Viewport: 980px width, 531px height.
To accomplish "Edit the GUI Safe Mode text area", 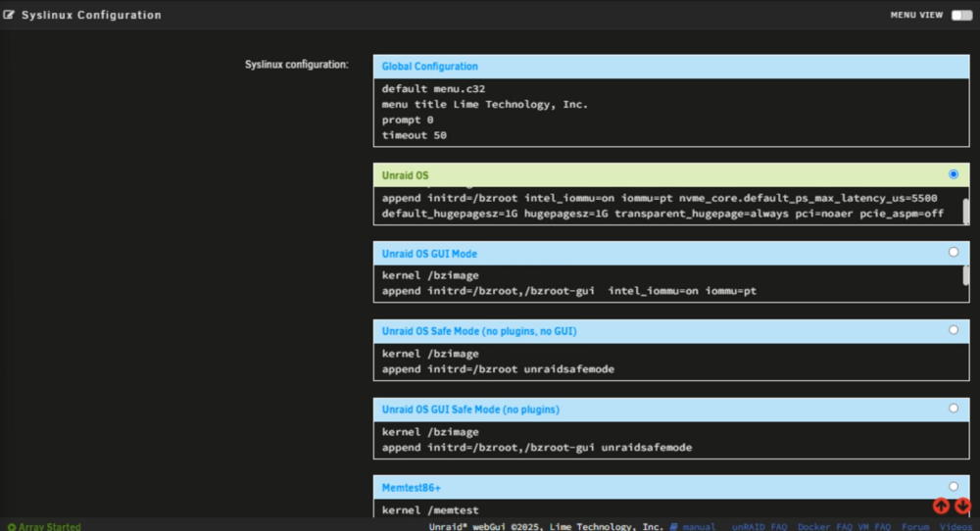I will point(671,440).
